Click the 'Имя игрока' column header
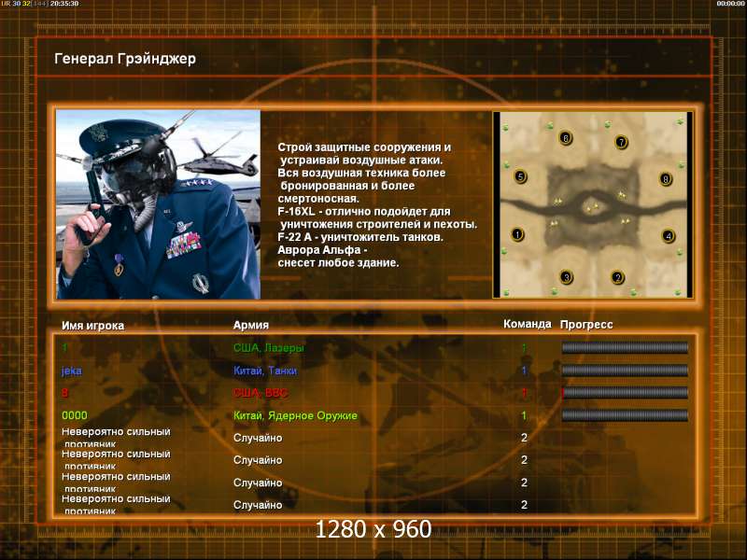This screenshot has width=747, height=560. point(92,326)
